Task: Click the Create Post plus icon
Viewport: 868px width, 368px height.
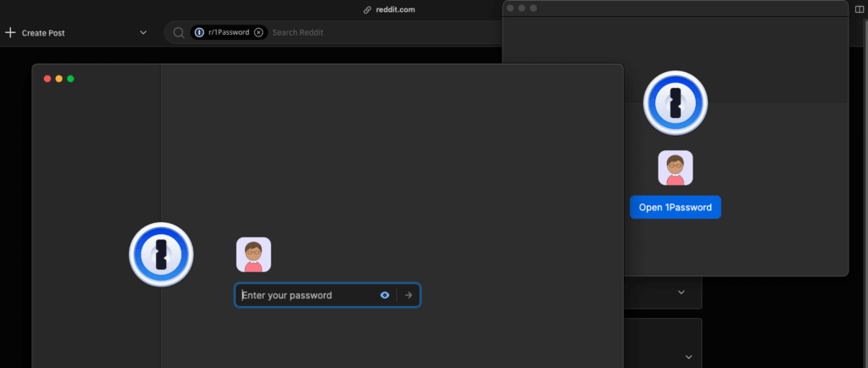Action: coord(10,33)
